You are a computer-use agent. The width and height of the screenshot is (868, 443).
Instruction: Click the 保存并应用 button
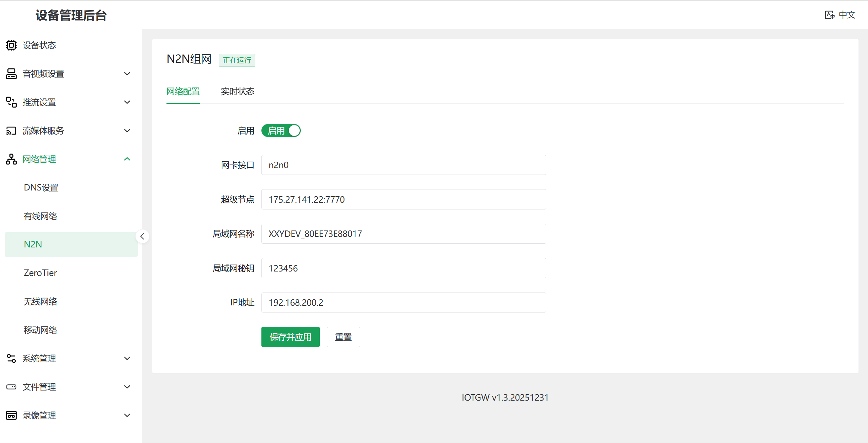tap(290, 337)
